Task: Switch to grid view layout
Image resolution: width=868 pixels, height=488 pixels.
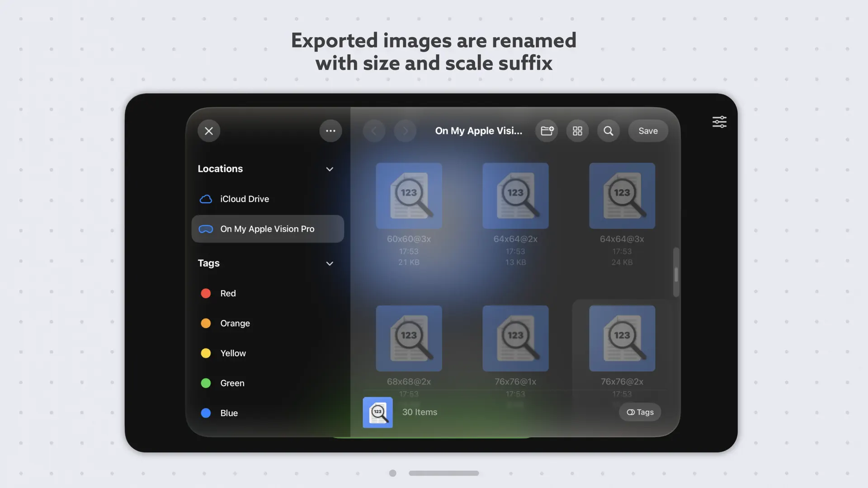Action: 577,131
